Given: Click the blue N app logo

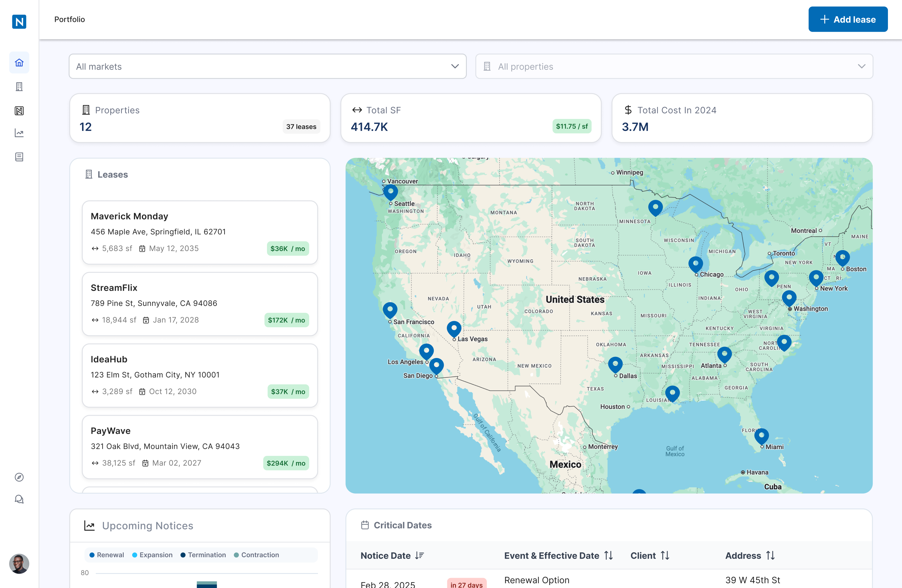Looking at the screenshot, I should point(19,22).
